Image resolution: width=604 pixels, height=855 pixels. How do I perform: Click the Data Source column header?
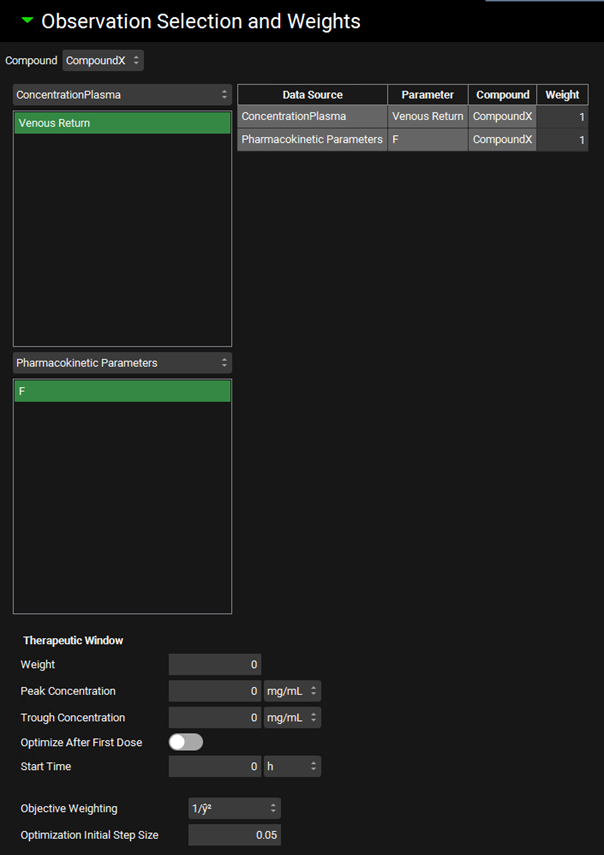[312, 95]
